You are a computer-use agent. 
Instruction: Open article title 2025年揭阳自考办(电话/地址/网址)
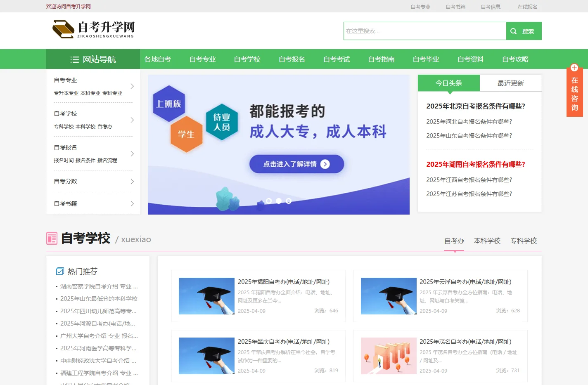coord(284,282)
